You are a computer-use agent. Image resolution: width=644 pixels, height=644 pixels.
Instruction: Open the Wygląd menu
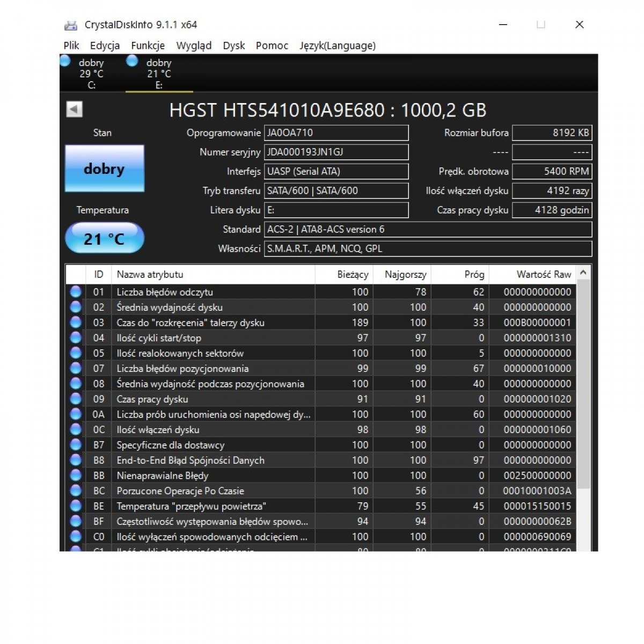point(194,46)
